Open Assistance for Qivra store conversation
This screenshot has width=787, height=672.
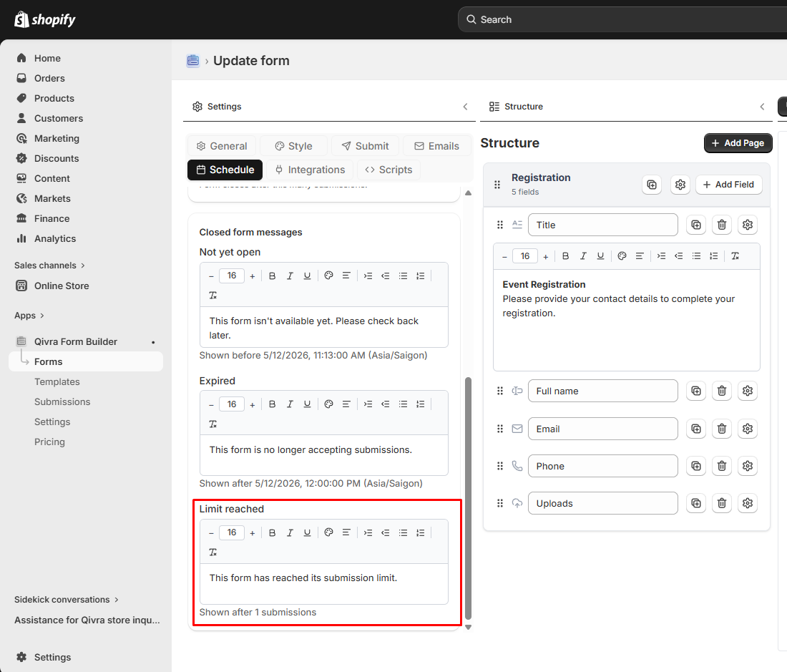87,620
